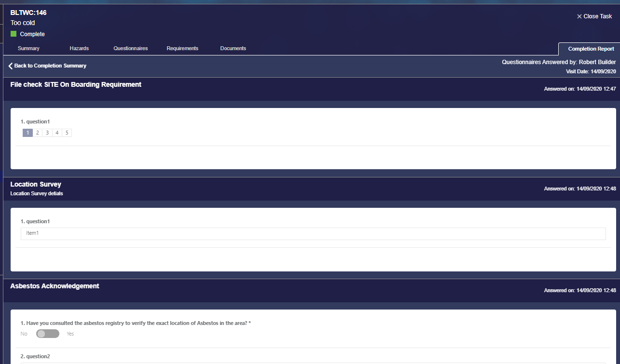
Task: Click the green Complete status square
Action: pos(14,34)
